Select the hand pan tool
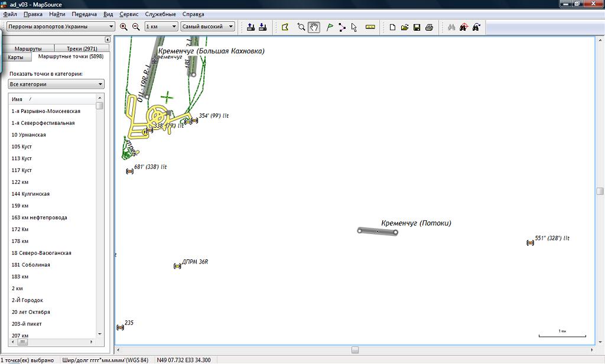 (314, 27)
